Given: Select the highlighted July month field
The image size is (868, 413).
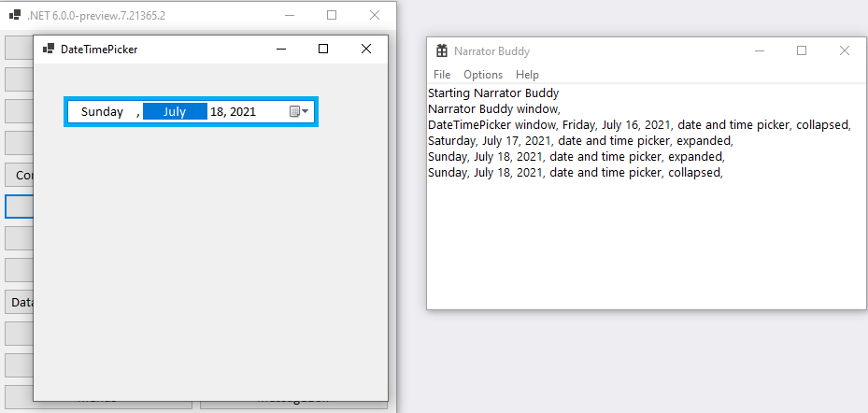Looking at the screenshot, I should pos(175,112).
